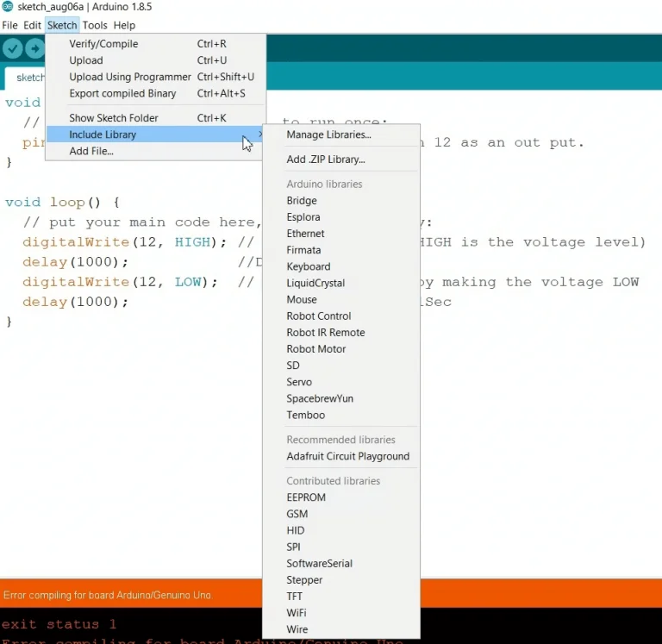Include the HID library
Viewport: 662px width, 644px height.
click(x=341, y=530)
